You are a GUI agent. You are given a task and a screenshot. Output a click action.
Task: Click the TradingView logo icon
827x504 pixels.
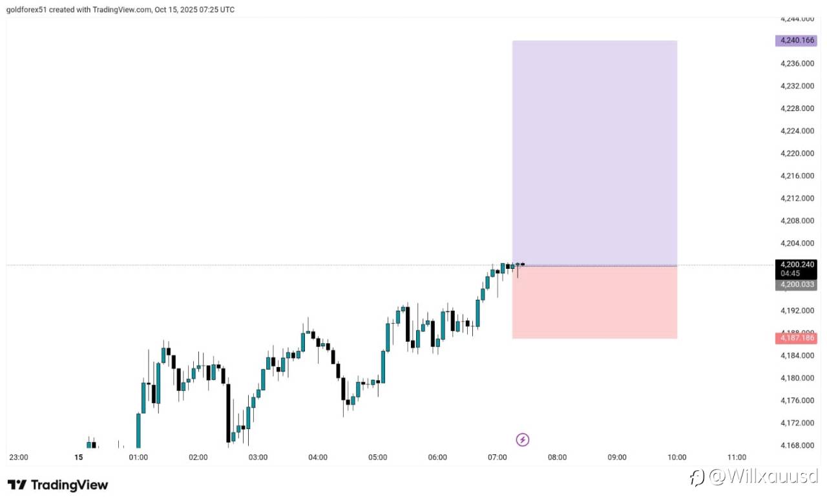tap(17, 485)
